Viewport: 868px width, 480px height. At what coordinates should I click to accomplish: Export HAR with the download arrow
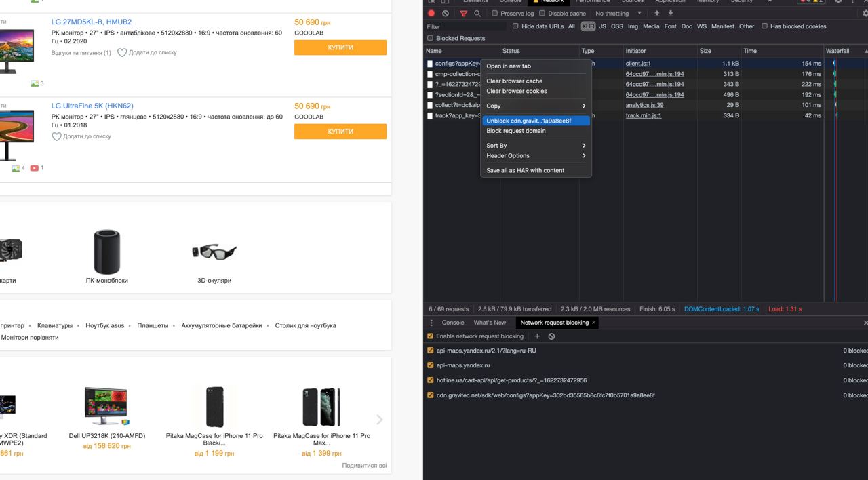pos(671,13)
